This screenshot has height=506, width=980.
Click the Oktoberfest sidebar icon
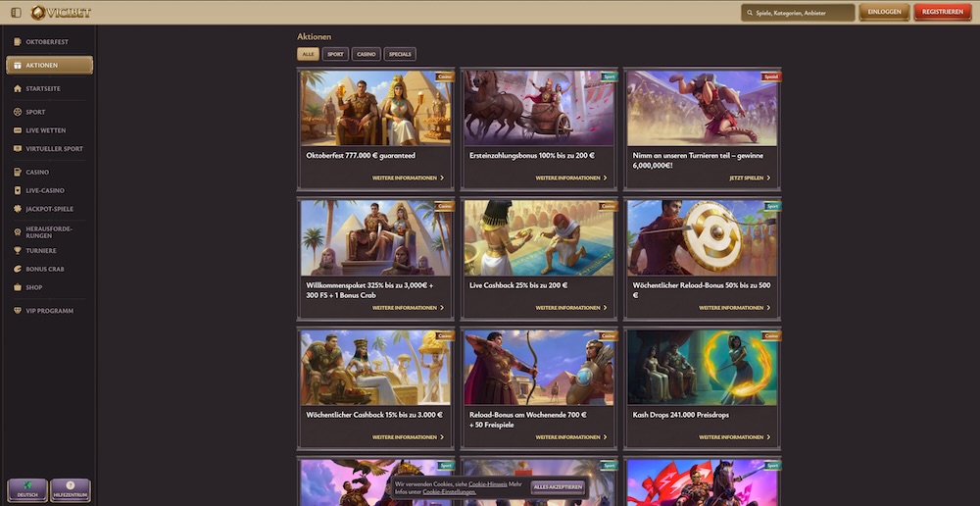click(18, 42)
